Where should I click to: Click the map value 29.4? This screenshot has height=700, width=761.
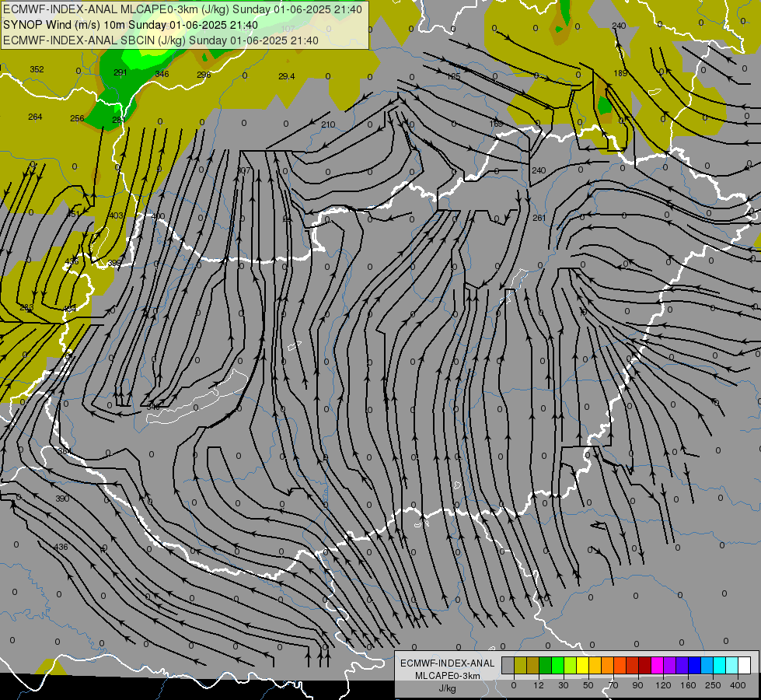[286, 76]
